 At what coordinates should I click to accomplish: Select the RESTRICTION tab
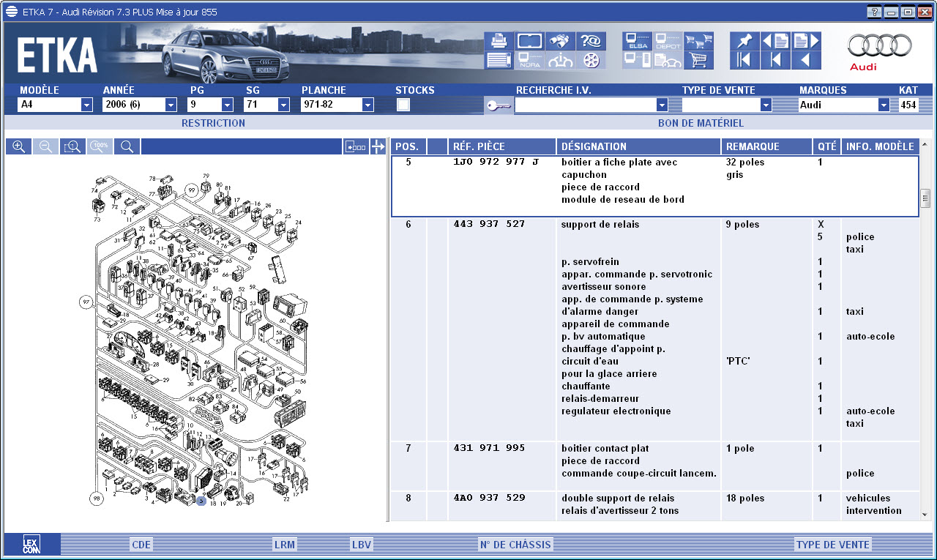click(213, 123)
